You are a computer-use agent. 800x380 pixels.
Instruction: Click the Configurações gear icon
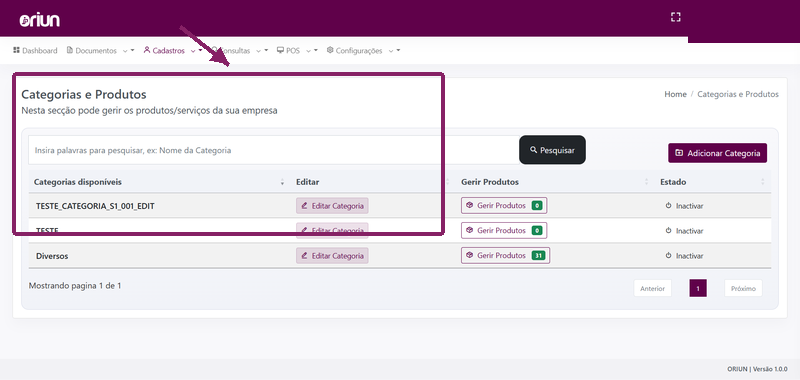tap(330, 50)
